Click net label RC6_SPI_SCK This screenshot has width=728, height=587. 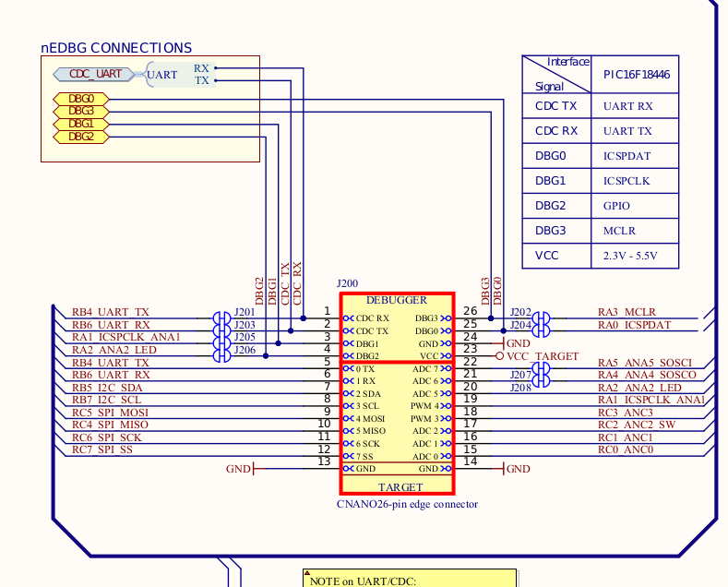[x=107, y=437]
